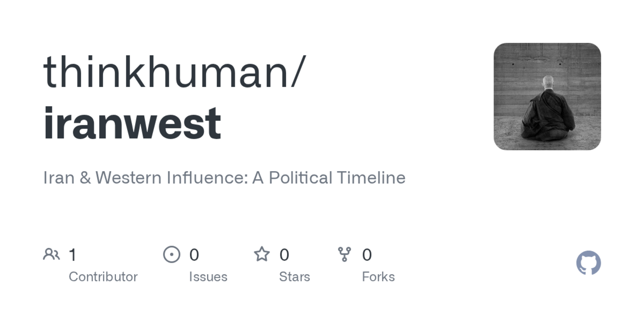Click the zero count beside star icon
The height and width of the screenshot is (322, 644).
(284, 255)
